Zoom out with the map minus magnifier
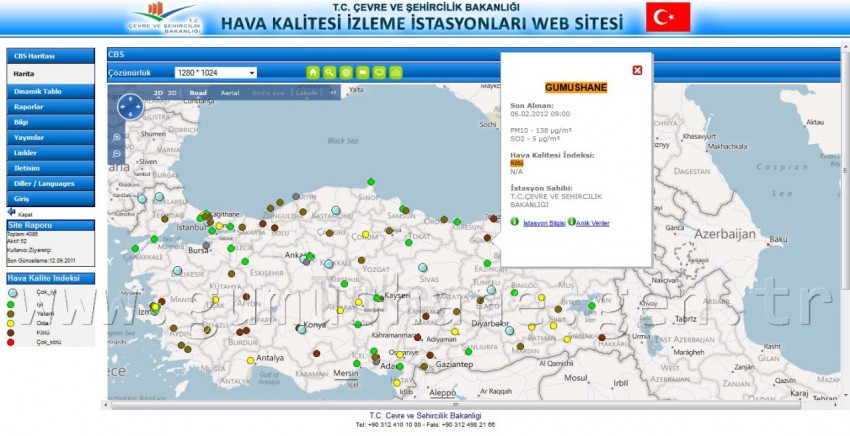Image resolution: width=850 pixels, height=436 pixels. pos(117,154)
